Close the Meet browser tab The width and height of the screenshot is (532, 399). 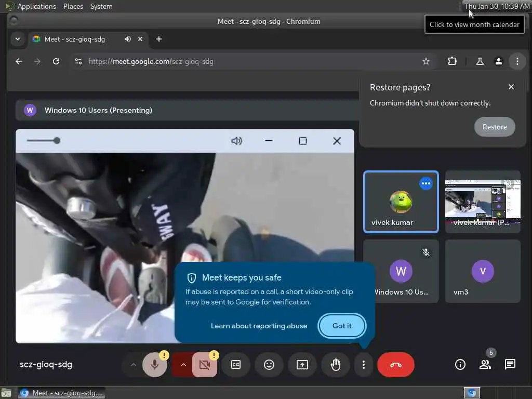[140, 39]
